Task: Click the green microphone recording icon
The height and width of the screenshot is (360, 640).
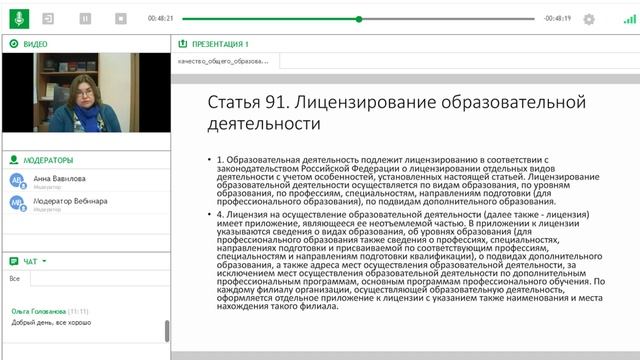Action: click(19, 18)
